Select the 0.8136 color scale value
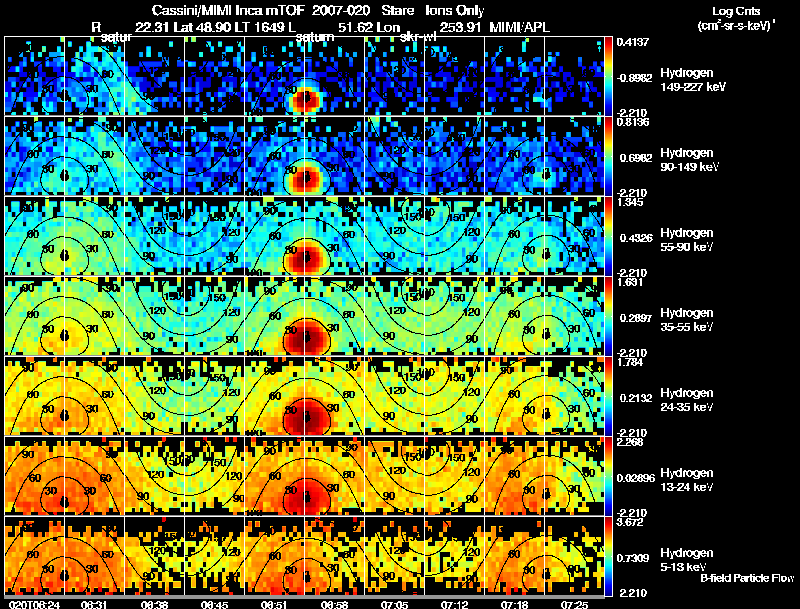Viewport: 800px width, 609px height. pos(633,122)
